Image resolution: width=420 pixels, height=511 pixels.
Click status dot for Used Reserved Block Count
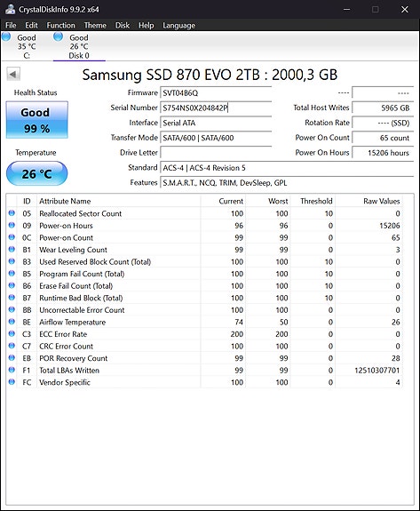pyautogui.click(x=12, y=261)
